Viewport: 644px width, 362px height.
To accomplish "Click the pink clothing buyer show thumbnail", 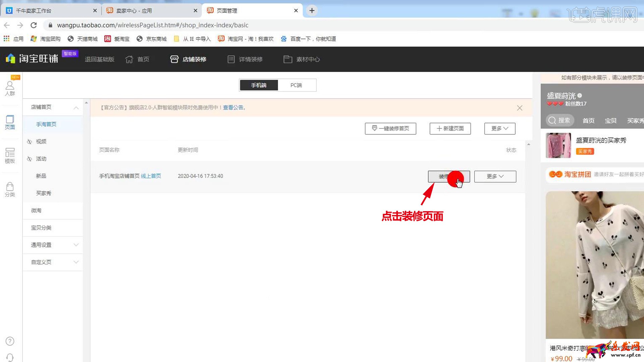I will point(558,145).
